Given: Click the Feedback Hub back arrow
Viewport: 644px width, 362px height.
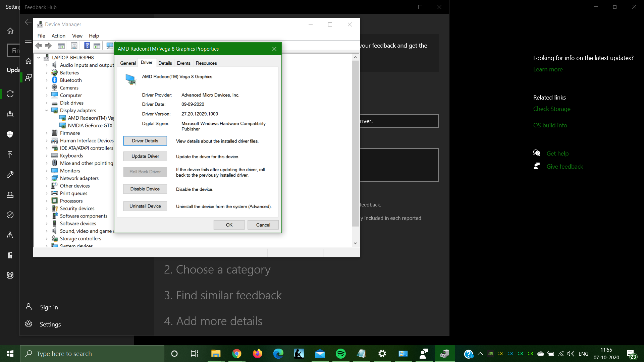Looking at the screenshot, I should coord(28,22).
